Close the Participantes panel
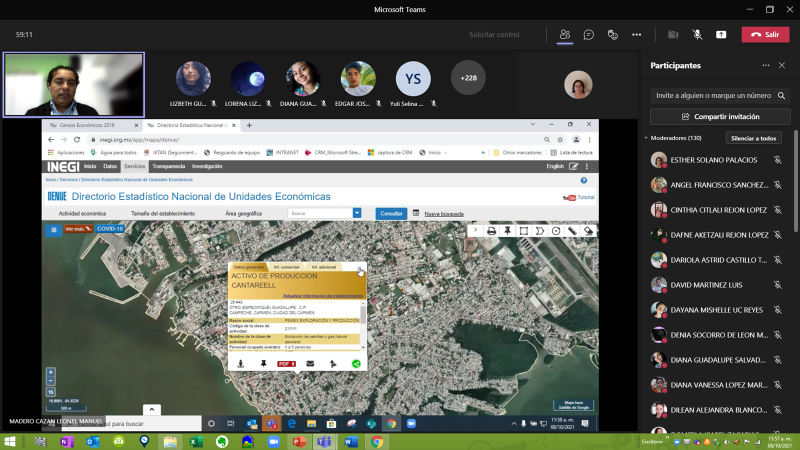Image resolution: width=800 pixels, height=450 pixels. pos(782,65)
